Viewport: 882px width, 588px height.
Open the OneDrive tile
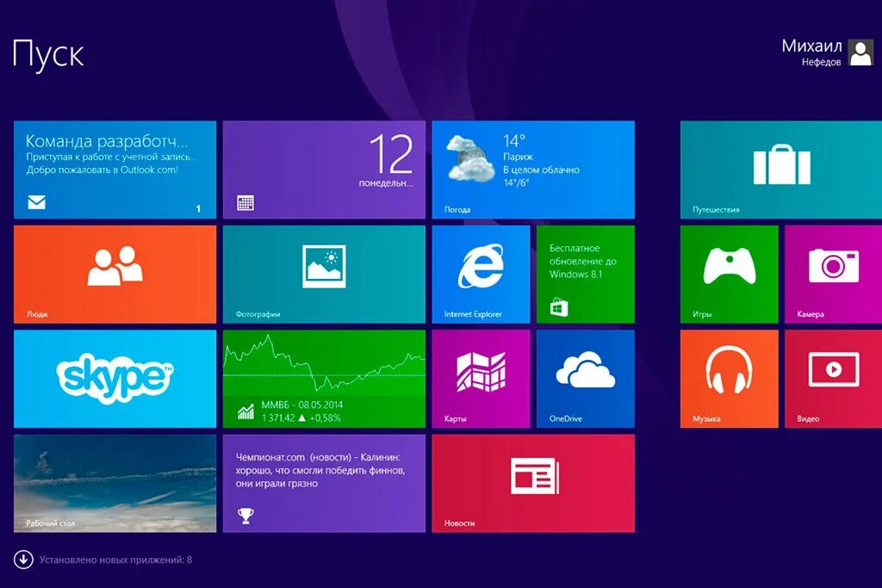[584, 379]
